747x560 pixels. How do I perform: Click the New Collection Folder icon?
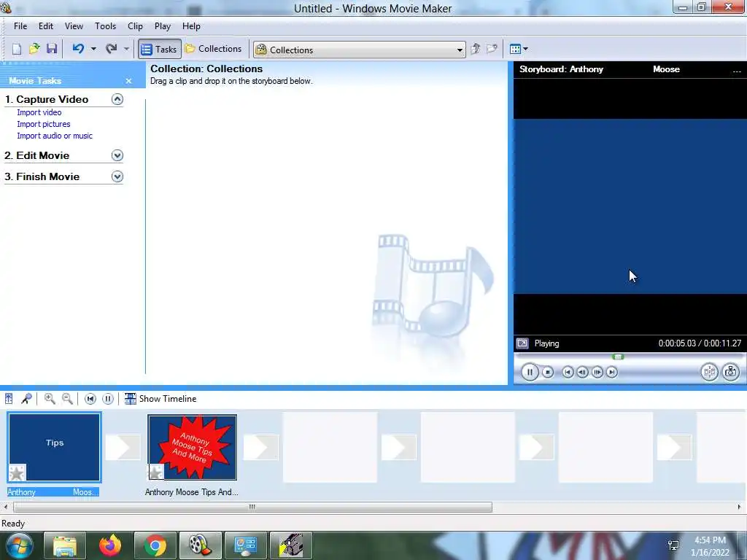pos(492,49)
